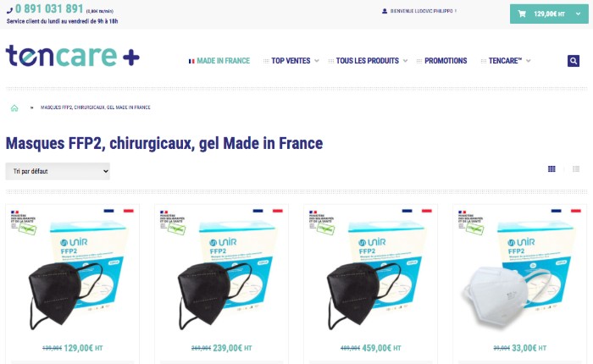Open the white FFP2 mask priced 33,00€
This screenshot has height=364, width=593.
pos(519,272)
